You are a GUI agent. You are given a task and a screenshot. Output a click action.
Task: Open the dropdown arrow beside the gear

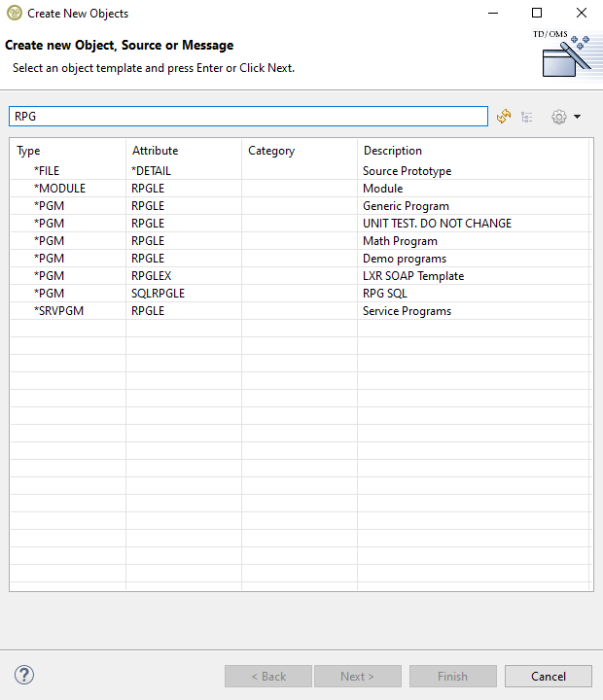point(578,117)
